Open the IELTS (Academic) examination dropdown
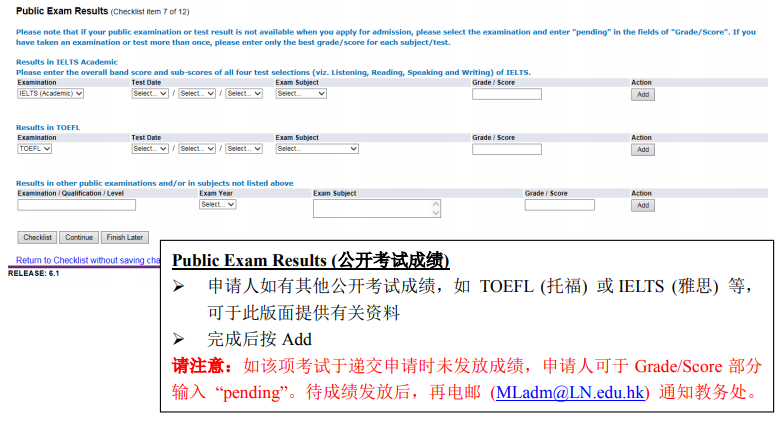Viewport: 780px width, 423px height. tap(50, 94)
